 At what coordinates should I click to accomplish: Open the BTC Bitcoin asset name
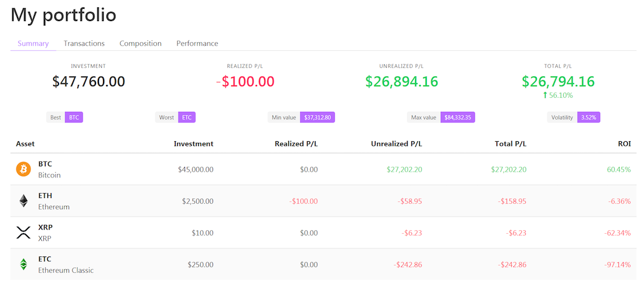click(x=49, y=169)
